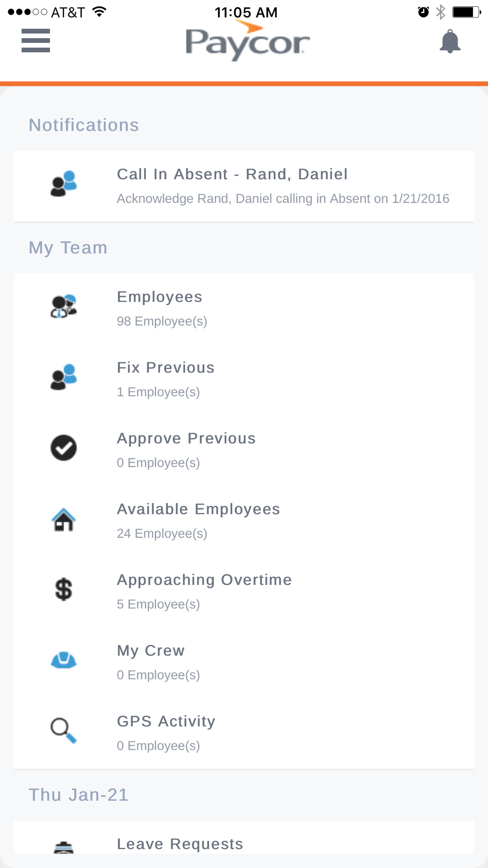Tap the notifications bell icon
488x868 pixels.
450,41
